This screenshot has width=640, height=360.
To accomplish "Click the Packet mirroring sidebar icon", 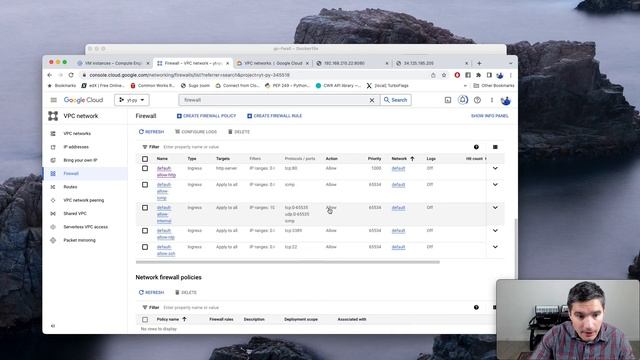I will (53, 240).
